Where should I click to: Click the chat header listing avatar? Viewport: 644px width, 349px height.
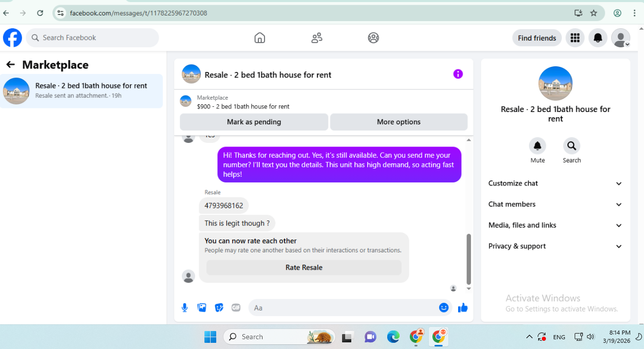tap(191, 74)
